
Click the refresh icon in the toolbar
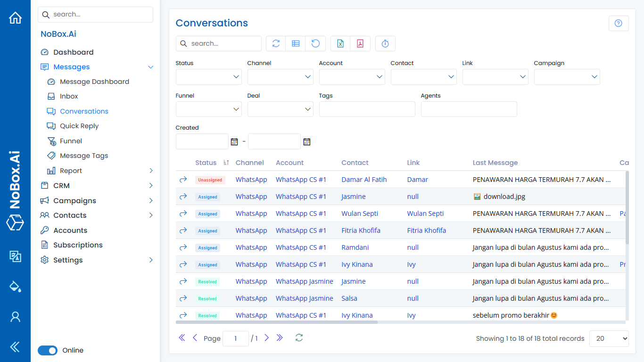coord(276,43)
